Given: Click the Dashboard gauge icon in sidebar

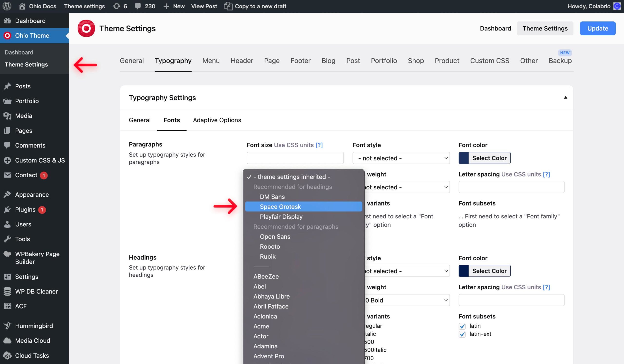Looking at the screenshot, I should [7, 21].
